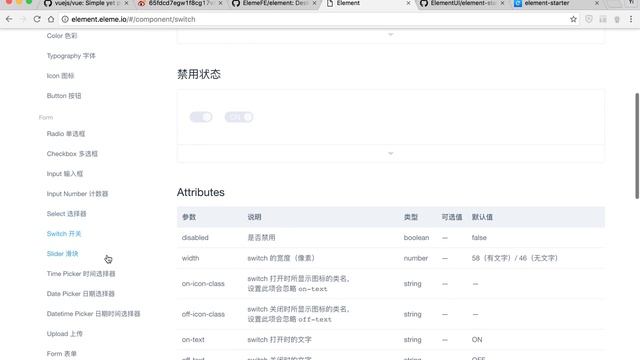Viewport: 640px width, 360px height.
Task: Switch to the 65fdcd7egw1f8cg tab
Action: [180, 3]
